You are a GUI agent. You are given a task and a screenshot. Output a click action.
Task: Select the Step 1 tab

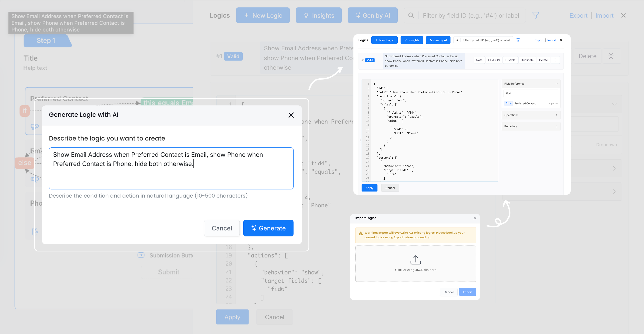pyautogui.click(x=46, y=41)
